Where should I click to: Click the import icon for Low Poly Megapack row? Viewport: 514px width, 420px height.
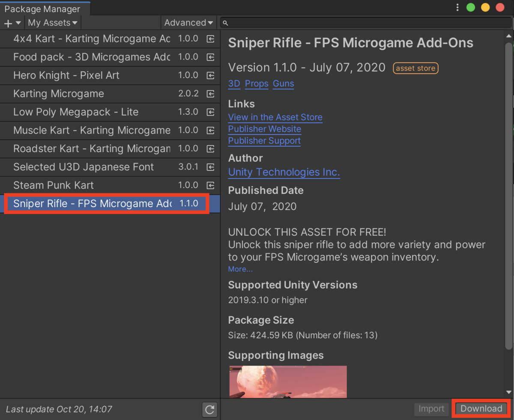pos(210,112)
